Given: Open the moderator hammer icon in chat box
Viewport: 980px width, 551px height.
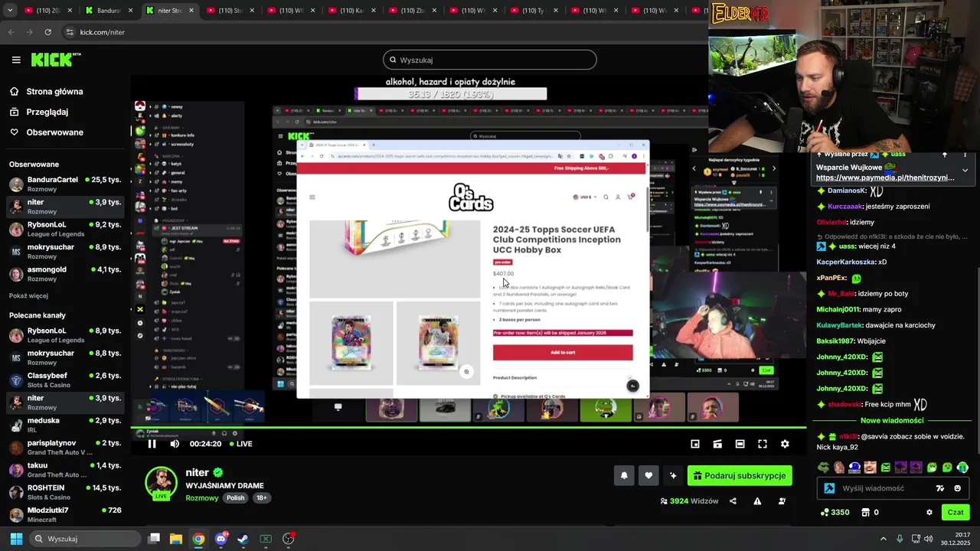Looking at the screenshot, I should click(829, 488).
